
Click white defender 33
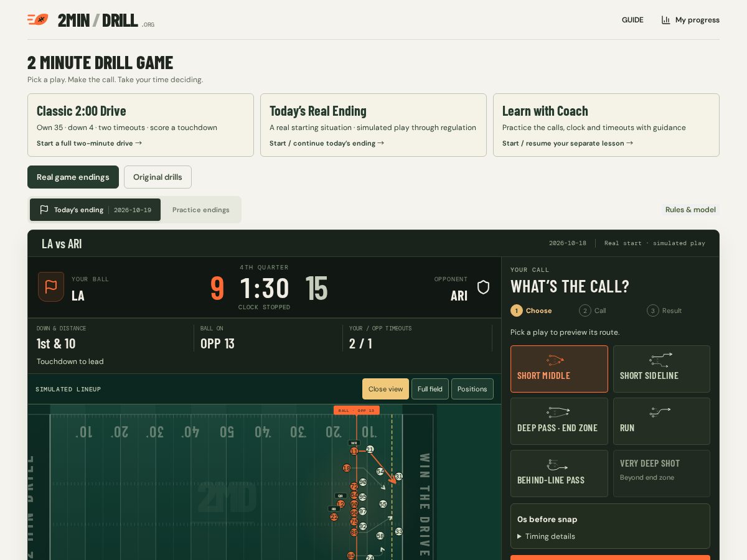click(399, 531)
